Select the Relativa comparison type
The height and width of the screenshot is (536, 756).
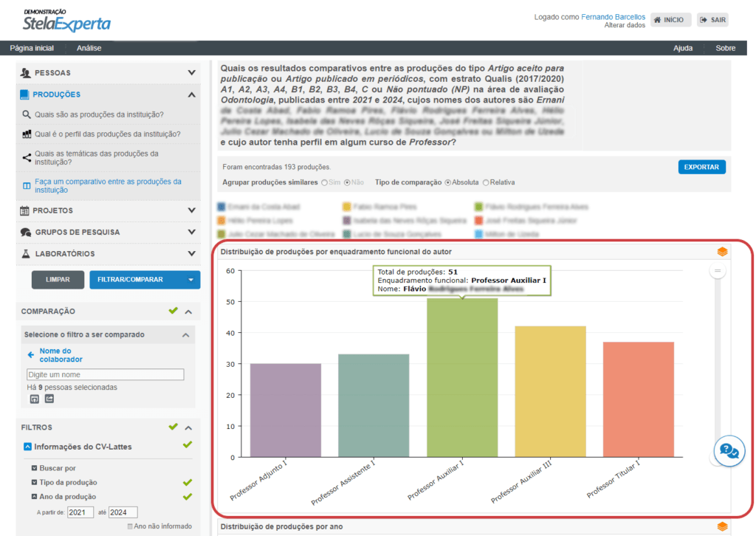pyautogui.click(x=485, y=182)
